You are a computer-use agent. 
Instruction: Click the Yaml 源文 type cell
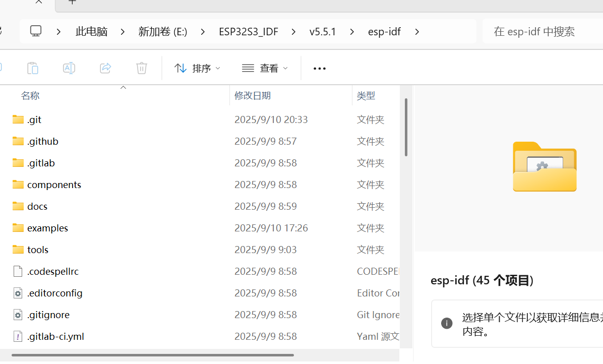click(378, 337)
